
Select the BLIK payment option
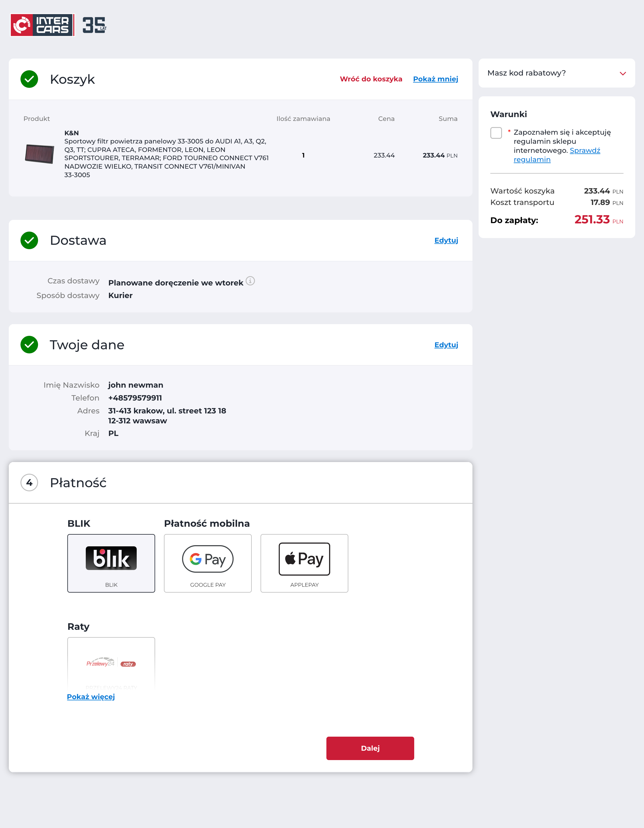point(111,563)
